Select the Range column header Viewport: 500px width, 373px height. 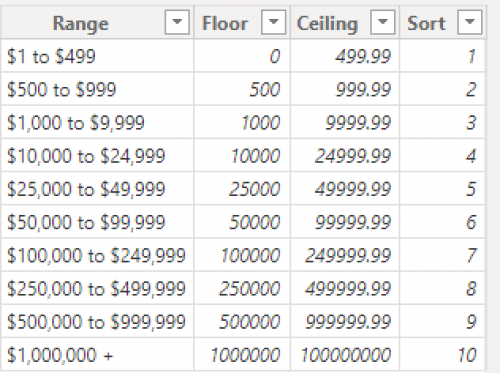click(x=97, y=22)
